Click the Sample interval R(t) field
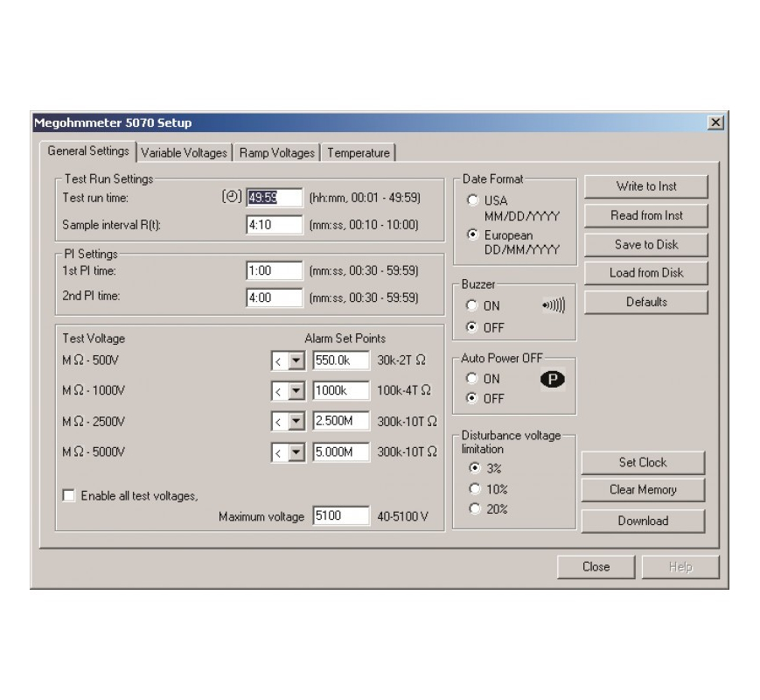760x700 pixels. [275, 225]
